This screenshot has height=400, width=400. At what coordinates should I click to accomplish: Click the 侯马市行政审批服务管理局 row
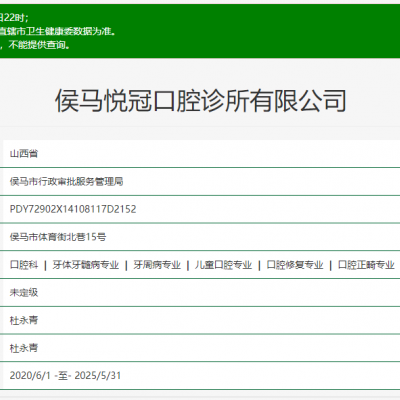pos(201,182)
